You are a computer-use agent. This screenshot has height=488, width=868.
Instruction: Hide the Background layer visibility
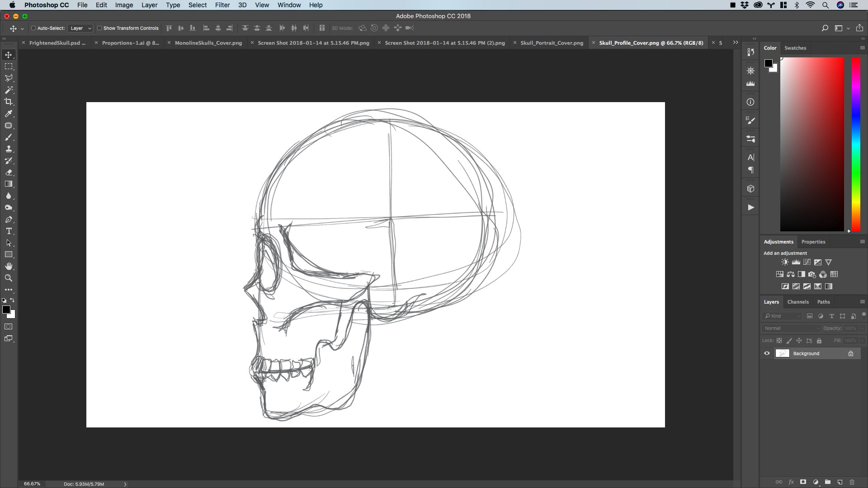pyautogui.click(x=767, y=353)
